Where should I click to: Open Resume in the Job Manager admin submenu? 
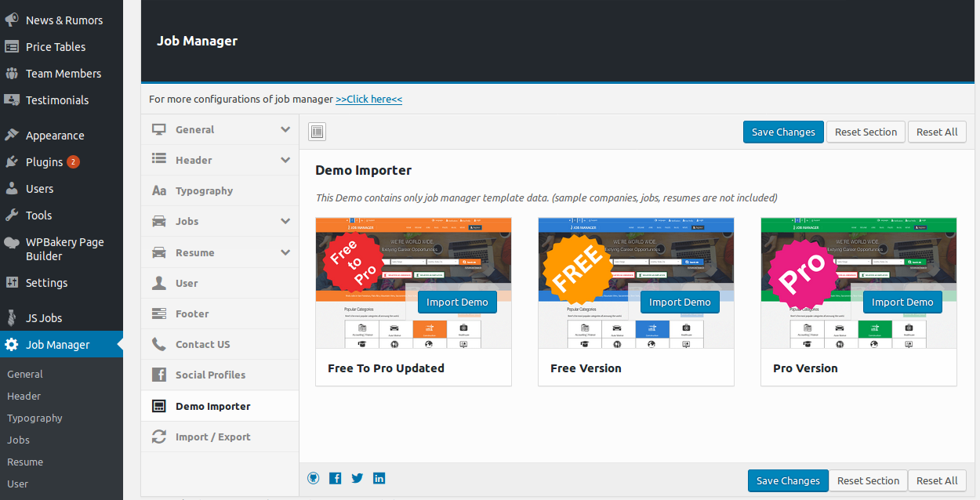(x=25, y=462)
